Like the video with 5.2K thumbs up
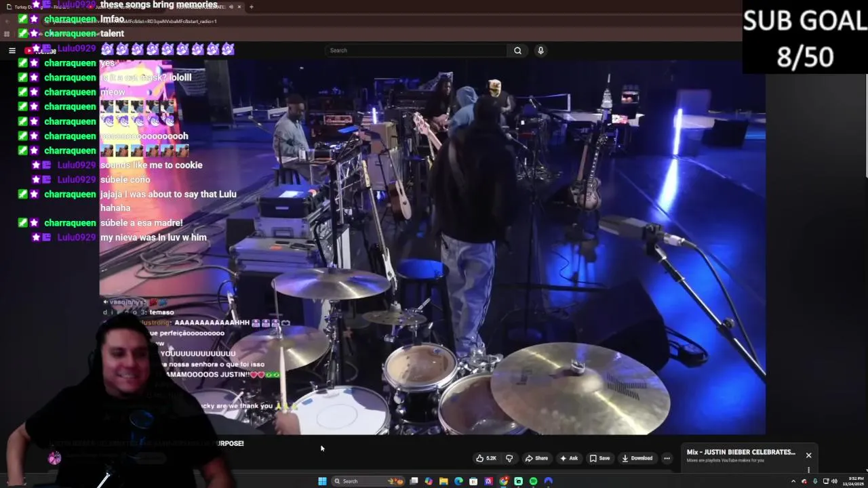This screenshot has width=868, height=488. (486, 458)
